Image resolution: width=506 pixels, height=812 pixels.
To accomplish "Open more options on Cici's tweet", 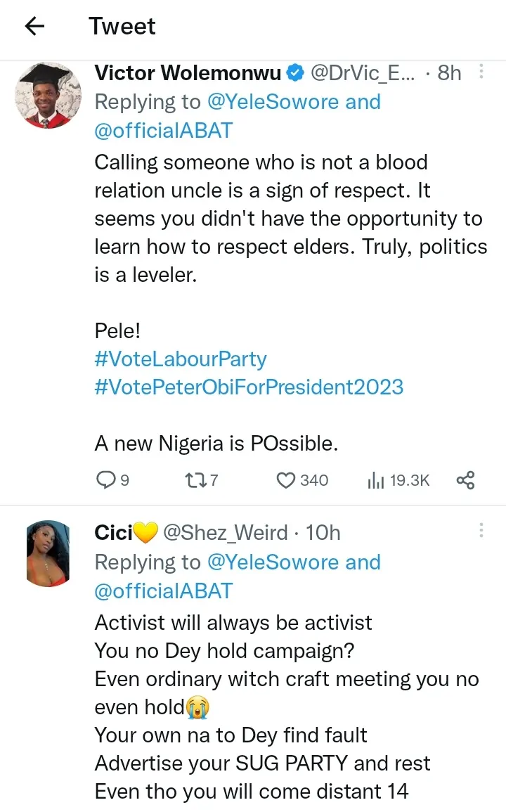I will pyautogui.click(x=481, y=531).
